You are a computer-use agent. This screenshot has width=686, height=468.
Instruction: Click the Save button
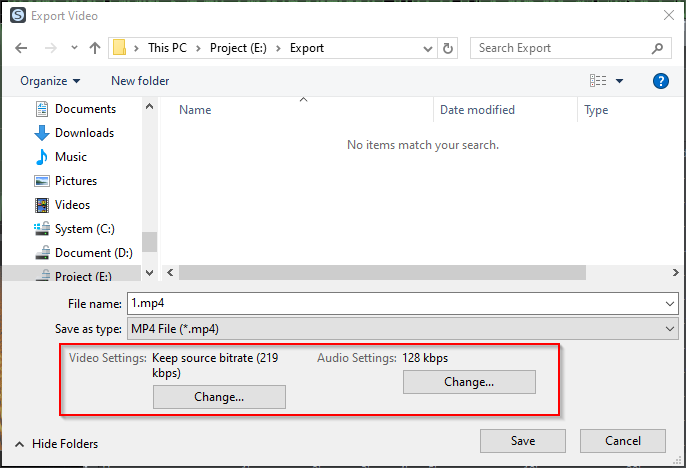coord(523,440)
